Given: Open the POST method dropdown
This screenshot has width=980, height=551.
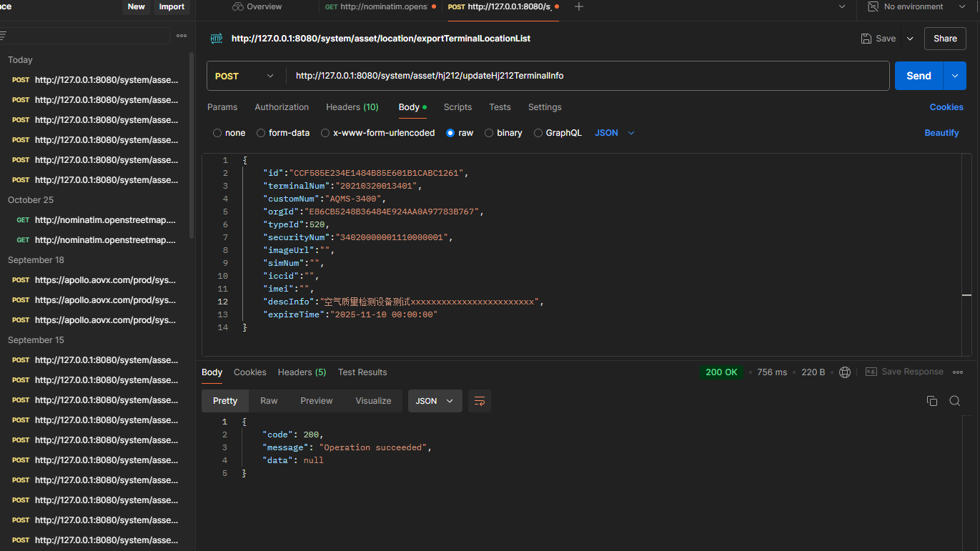Looking at the screenshot, I should (245, 76).
